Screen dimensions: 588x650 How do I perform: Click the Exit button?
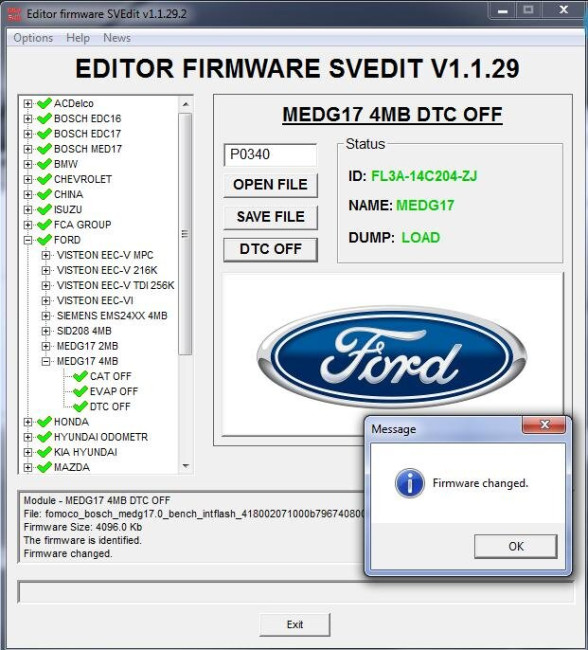[x=295, y=624]
